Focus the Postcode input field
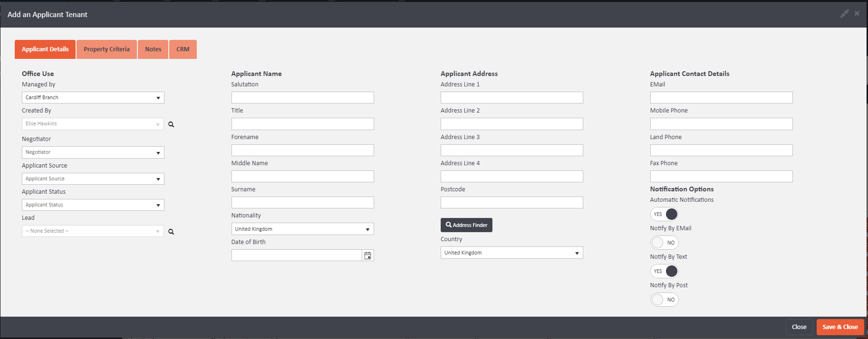The width and height of the screenshot is (868, 339). click(x=511, y=203)
